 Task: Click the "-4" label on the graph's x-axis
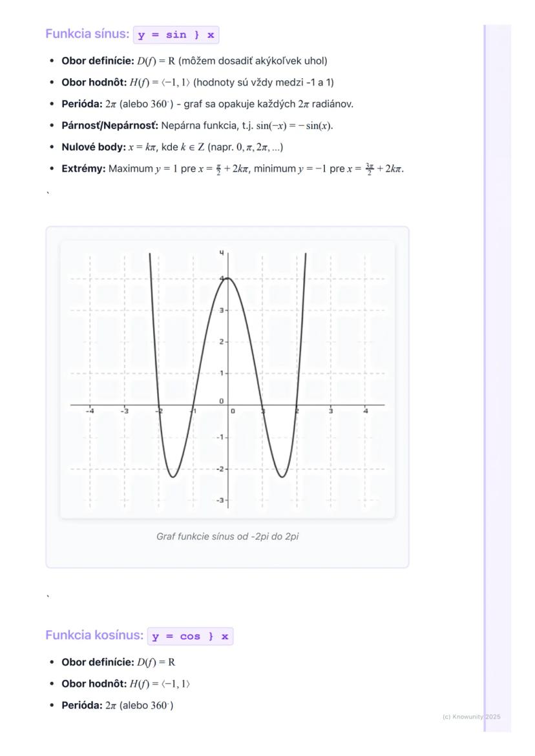point(90,411)
